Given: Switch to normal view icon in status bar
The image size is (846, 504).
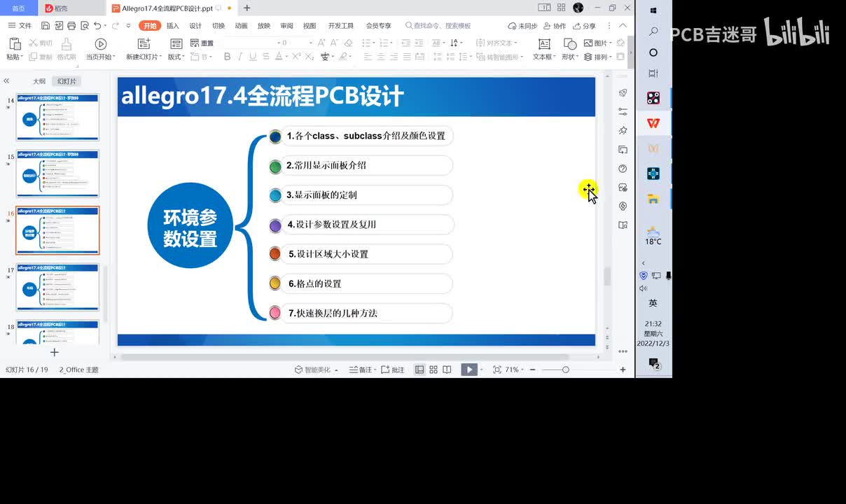Looking at the screenshot, I should point(419,370).
